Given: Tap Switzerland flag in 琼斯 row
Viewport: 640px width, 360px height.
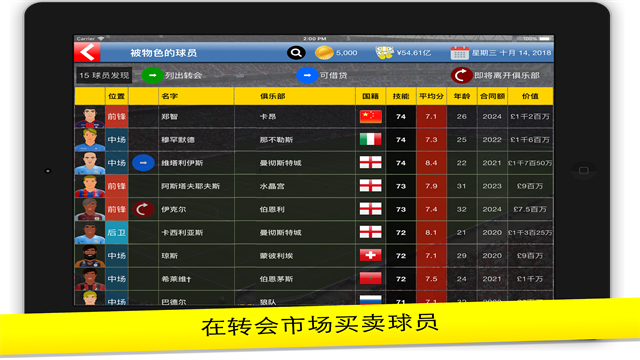Looking at the screenshot, I should coord(371,256).
